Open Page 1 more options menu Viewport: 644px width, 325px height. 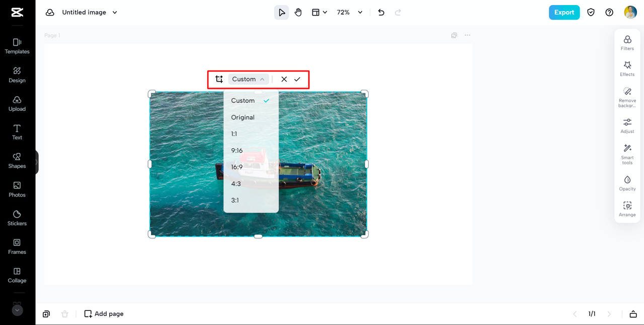tap(467, 35)
